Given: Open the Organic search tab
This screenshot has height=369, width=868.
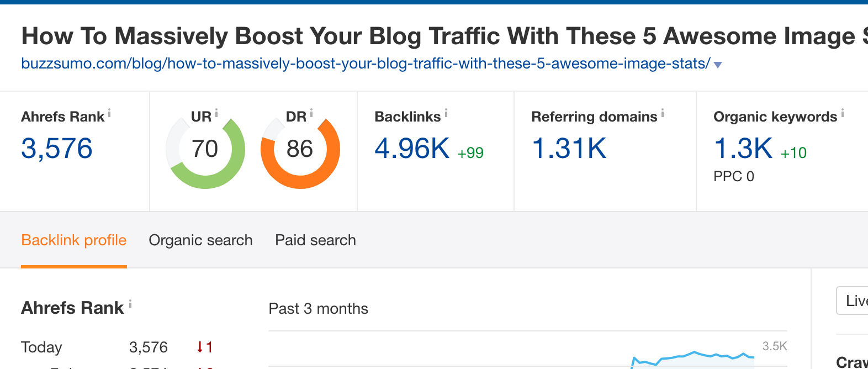Looking at the screenshot, I should (x=200, y=240).
